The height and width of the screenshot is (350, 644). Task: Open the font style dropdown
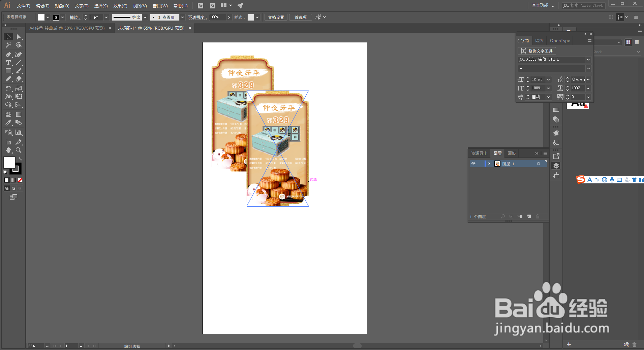[588, 69]
